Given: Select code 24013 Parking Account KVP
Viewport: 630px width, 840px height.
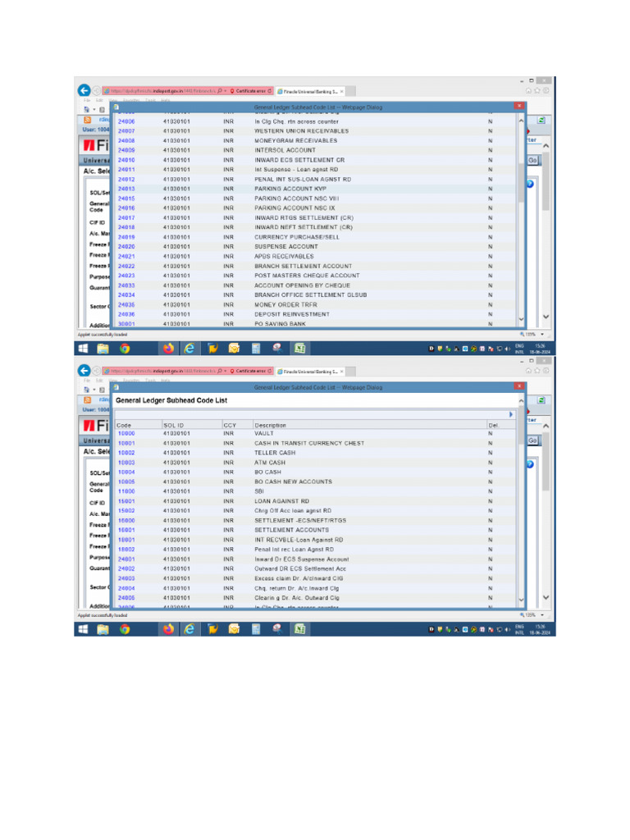Looking at the screenshot, I should pos(126,189).
